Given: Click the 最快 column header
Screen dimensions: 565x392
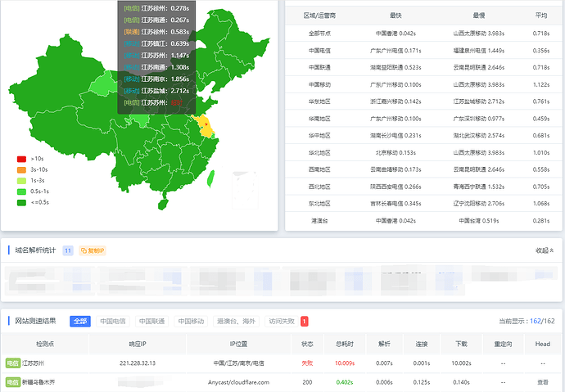Looking at the screenshot, I should (x=395, y=16).
